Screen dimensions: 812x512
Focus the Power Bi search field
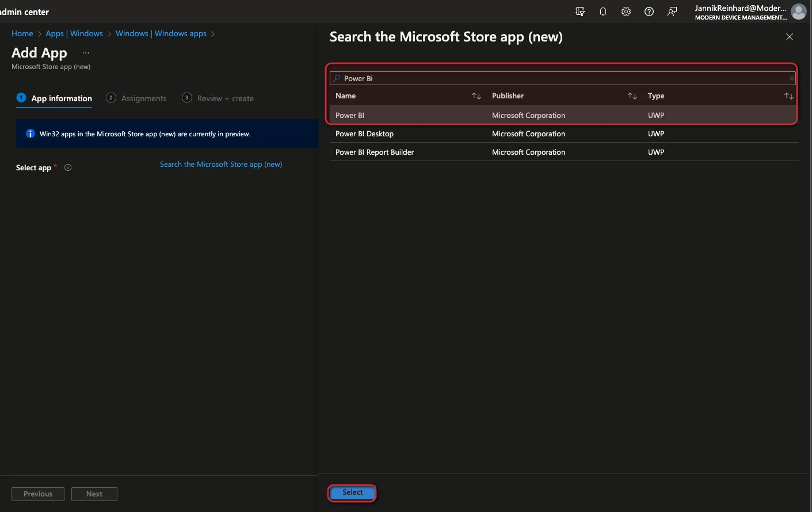click(x=562, y=78)
